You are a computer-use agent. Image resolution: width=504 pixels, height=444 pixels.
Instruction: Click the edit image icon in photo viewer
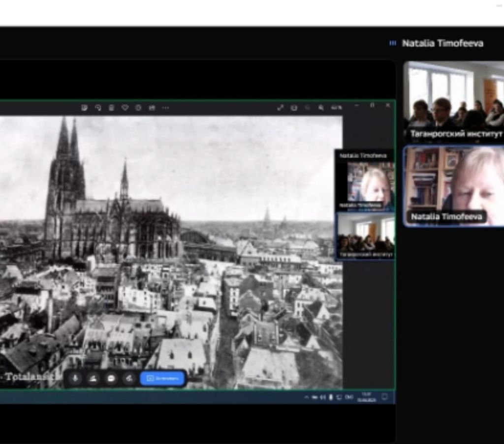85,108
